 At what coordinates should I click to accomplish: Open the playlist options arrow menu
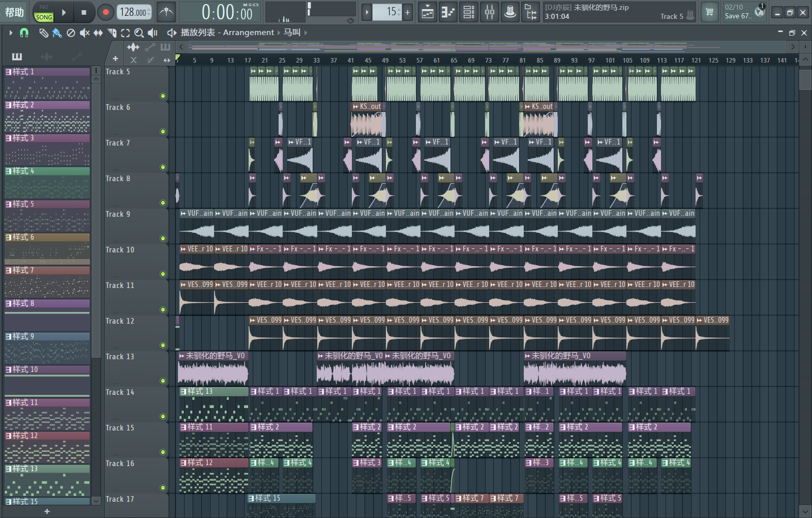pos(10,33)
